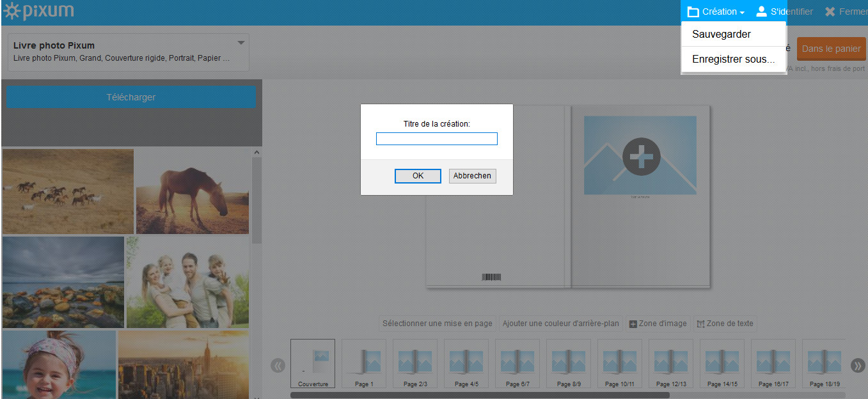This screenshot has width=868, height=399.
Task: Click the Fermer X icon
Action: click(830, 12)
